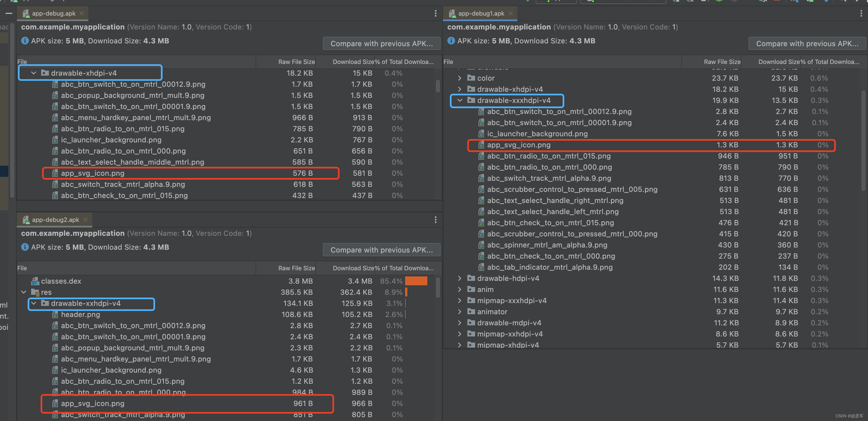This screenshot has height=421, width=868.
Task: Click the APK size info icon in app-debug.apk pane
Action: click(x=25, y=41)
